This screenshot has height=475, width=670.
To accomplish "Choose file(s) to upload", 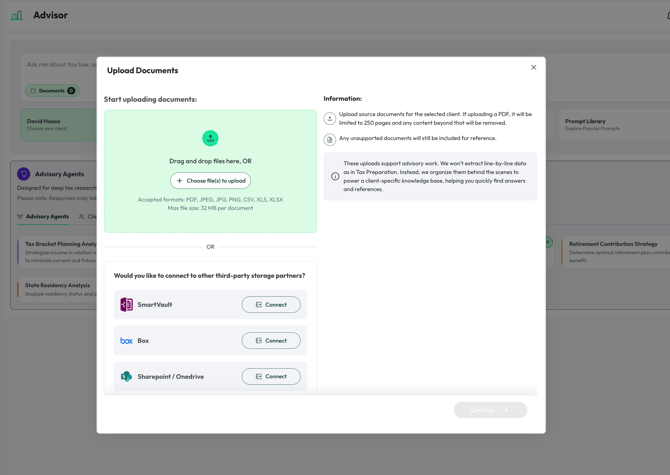I will tap(210, 181).
